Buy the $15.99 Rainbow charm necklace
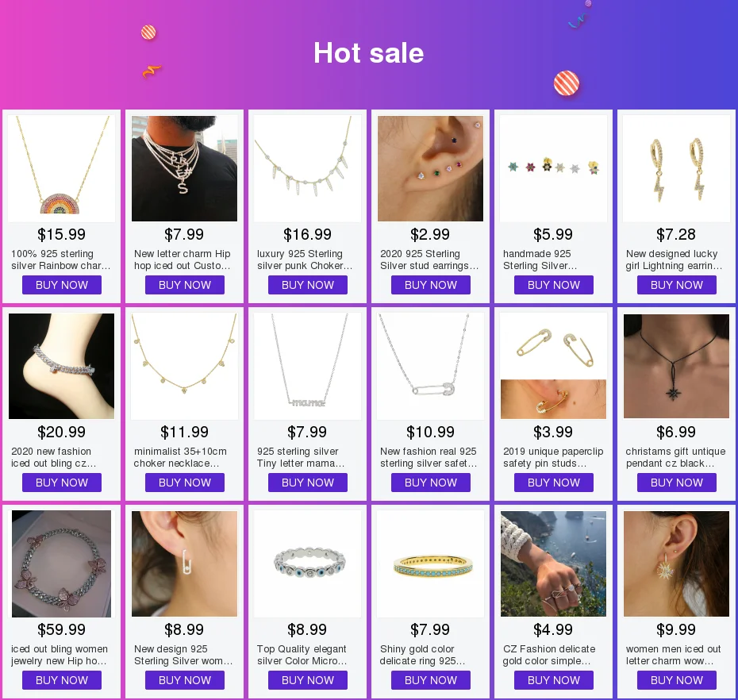This screenshot has width=738, height=700. click(x=62, y=285)
